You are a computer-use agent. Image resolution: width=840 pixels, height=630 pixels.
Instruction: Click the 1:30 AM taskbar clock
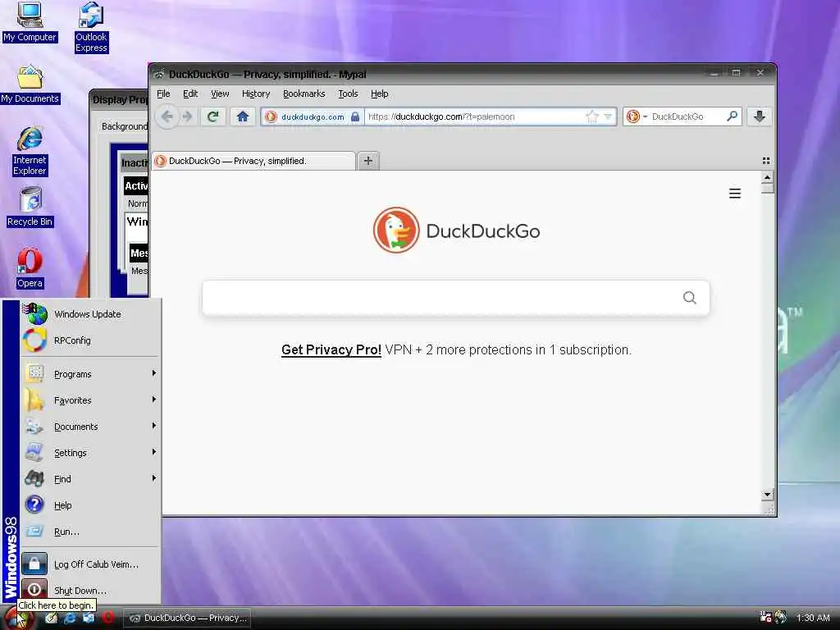pos(813,618)
